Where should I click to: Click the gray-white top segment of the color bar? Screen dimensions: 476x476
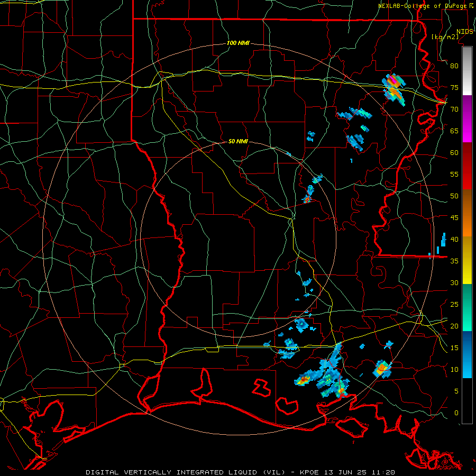pos(467,71)
